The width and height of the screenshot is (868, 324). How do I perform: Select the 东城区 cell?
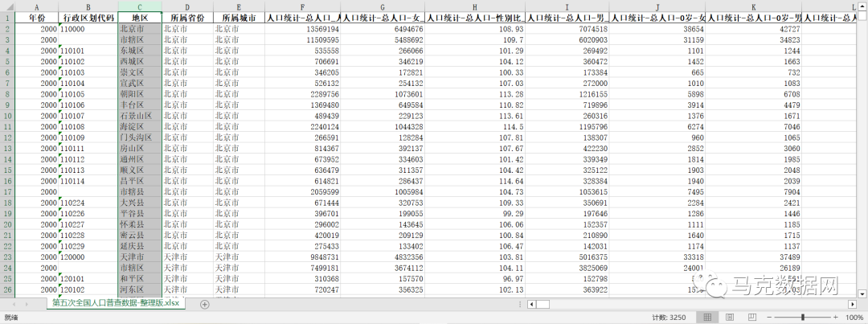(x=140, y=51)
